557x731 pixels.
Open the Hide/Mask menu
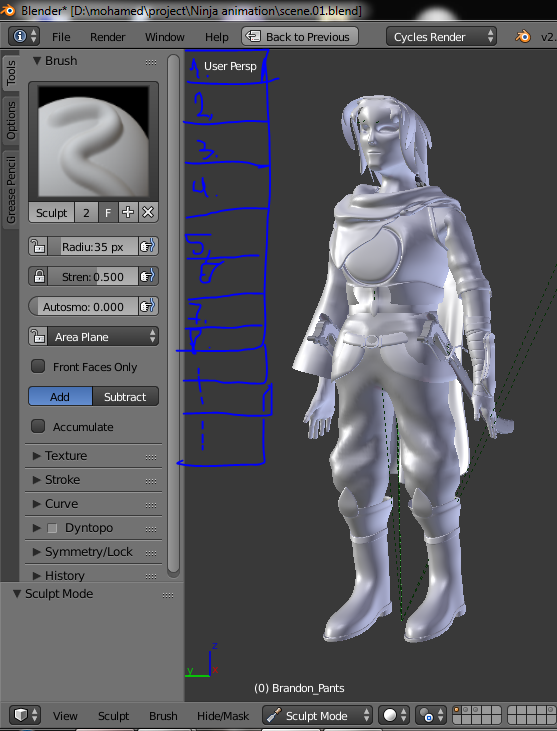(223, 716)
